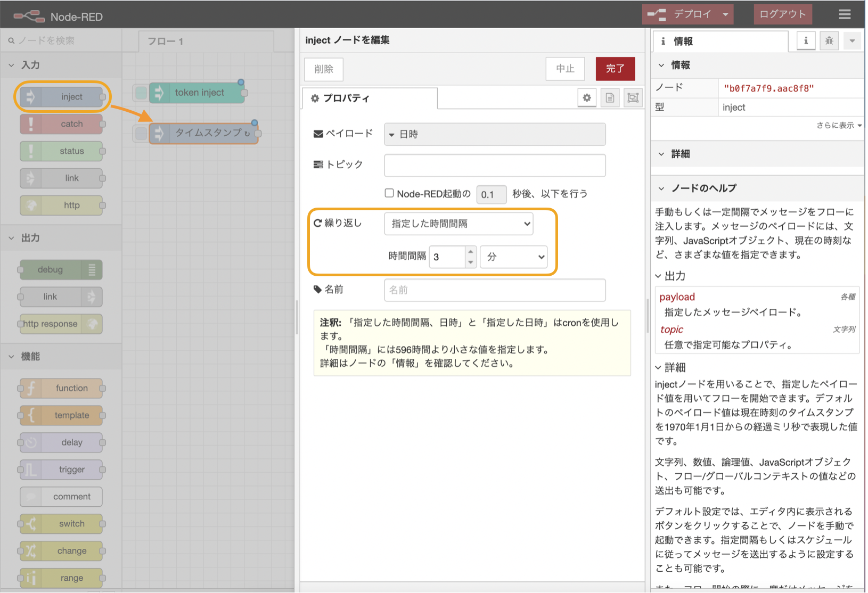Click the ノードを検索 search box
Viewport: 868px width, 593px height.
61,40
